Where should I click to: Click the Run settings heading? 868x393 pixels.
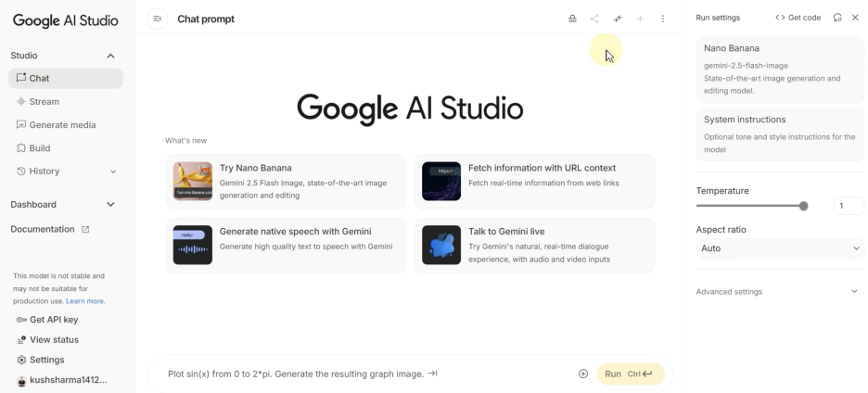pyautogui.click(x=718, y=18)
